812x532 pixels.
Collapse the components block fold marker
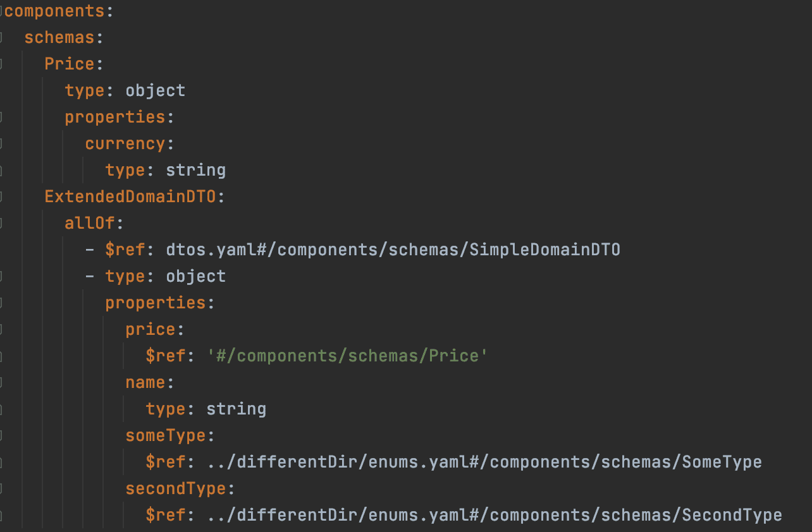2,11
